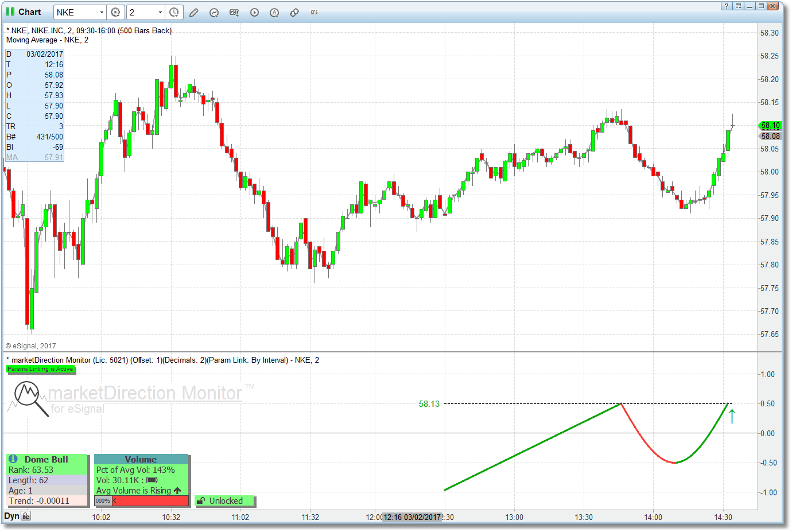792x532 pixels.
Task: Click Pct of Avg Vol: 143% text
Action: coord(135,470)
